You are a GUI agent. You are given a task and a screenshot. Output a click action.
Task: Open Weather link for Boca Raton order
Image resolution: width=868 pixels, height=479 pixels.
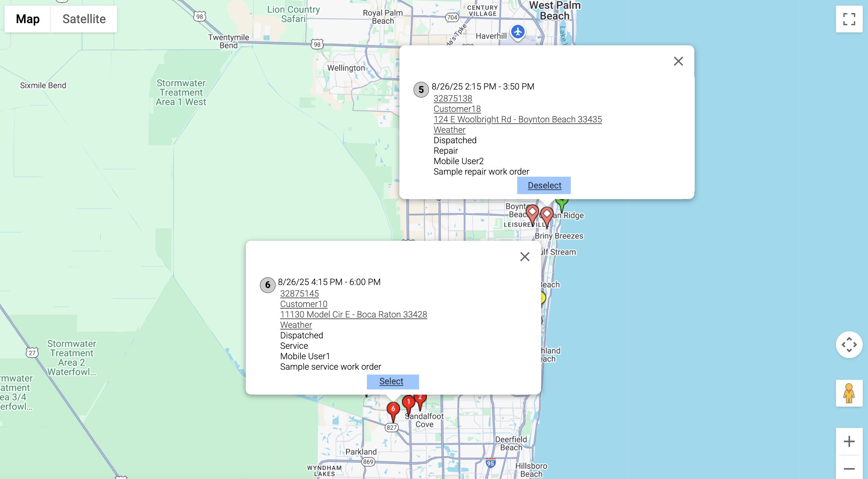[x=296, y=325]
